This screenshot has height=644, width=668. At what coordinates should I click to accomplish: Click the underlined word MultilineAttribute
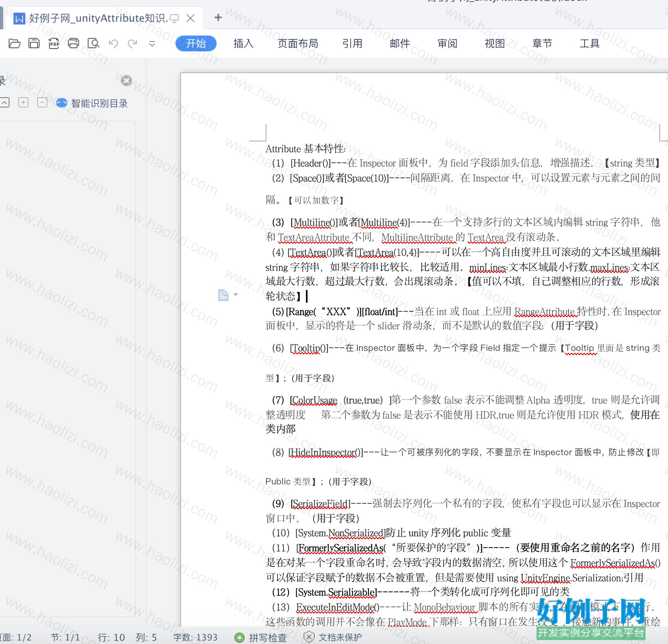click(x=417, y=237)
